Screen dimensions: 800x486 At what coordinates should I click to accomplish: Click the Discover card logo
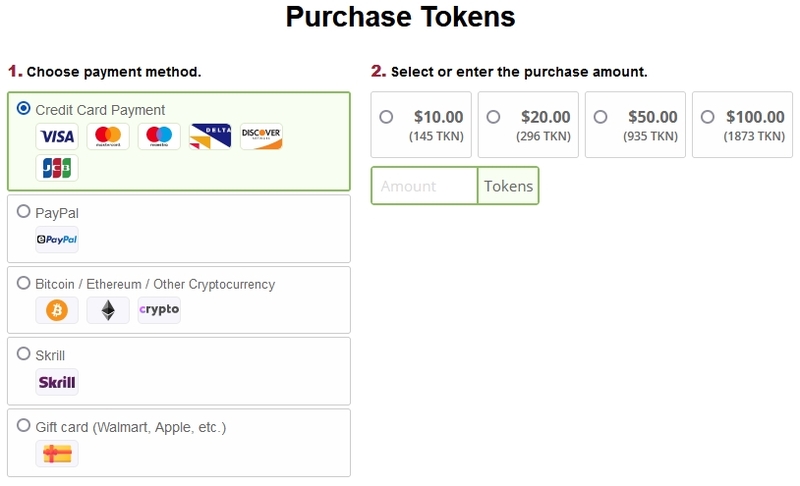(261, 136)
